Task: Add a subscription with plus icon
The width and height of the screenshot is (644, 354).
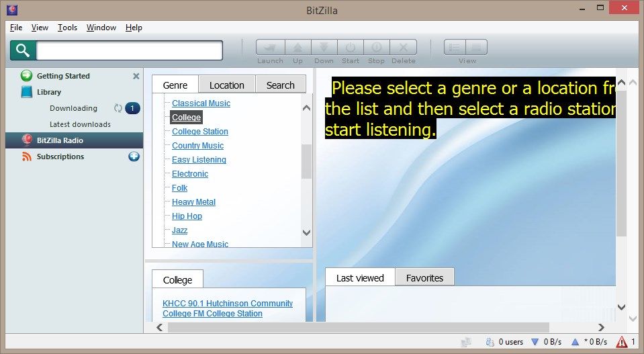Action: tap(134, 157)
